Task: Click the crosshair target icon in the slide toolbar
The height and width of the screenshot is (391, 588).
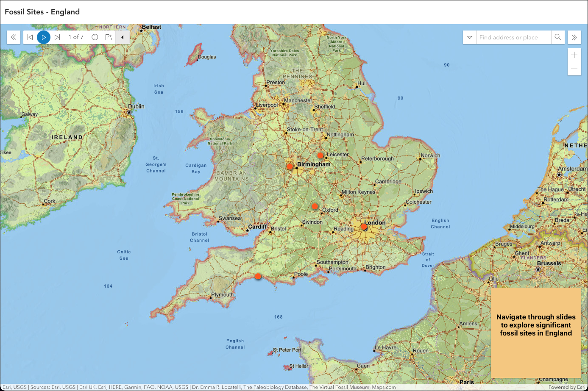Action: [95, 37]
